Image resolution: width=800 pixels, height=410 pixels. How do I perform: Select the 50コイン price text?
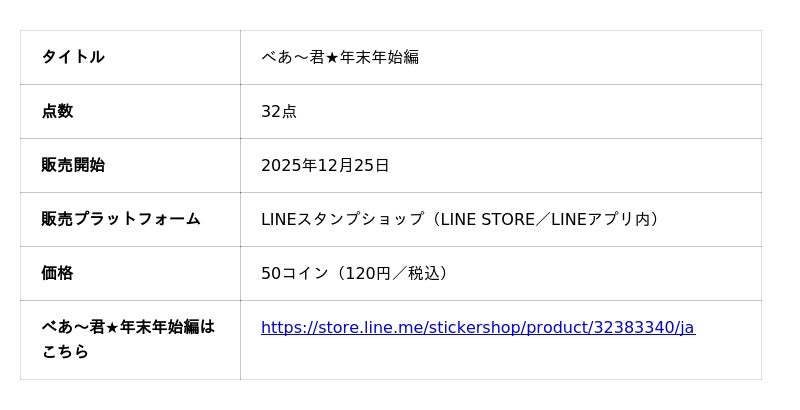295,273
